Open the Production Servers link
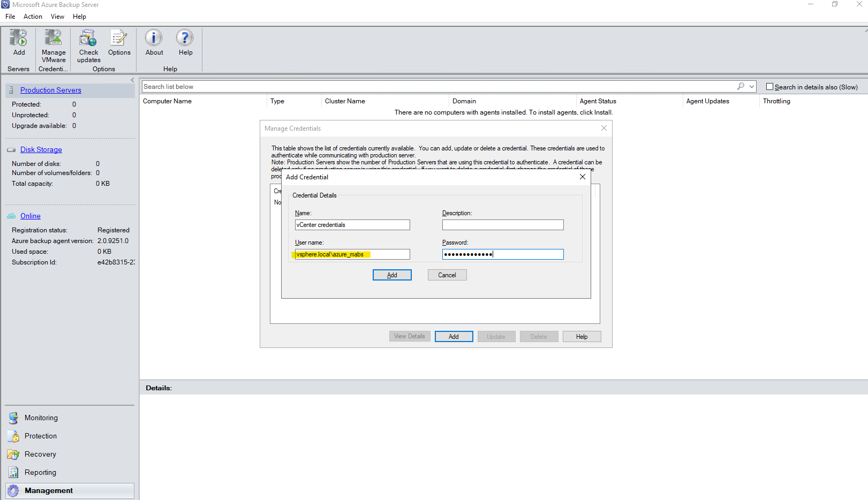868x500 pixels. (x=51, y=90)
